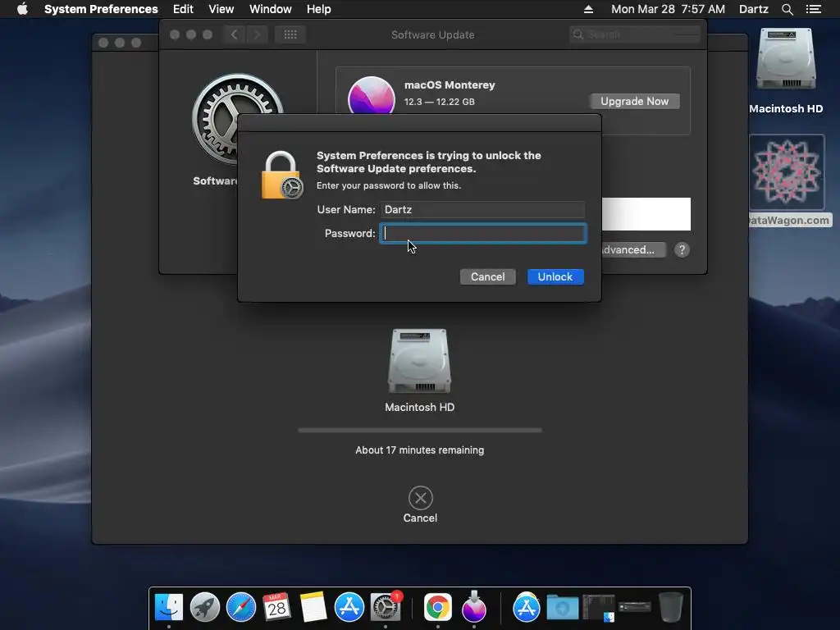Click circled X cancel icon in installer
The height and width of the screenshot is (630, 840).
421,498
